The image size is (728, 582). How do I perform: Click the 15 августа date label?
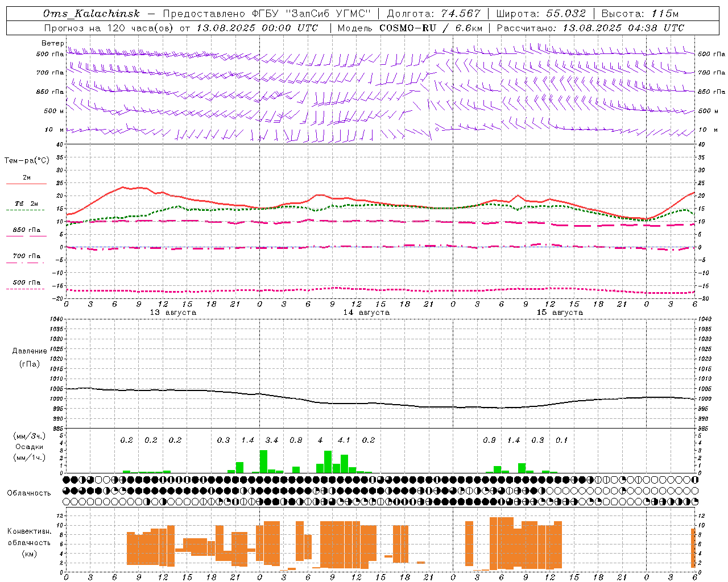[560, 313]
